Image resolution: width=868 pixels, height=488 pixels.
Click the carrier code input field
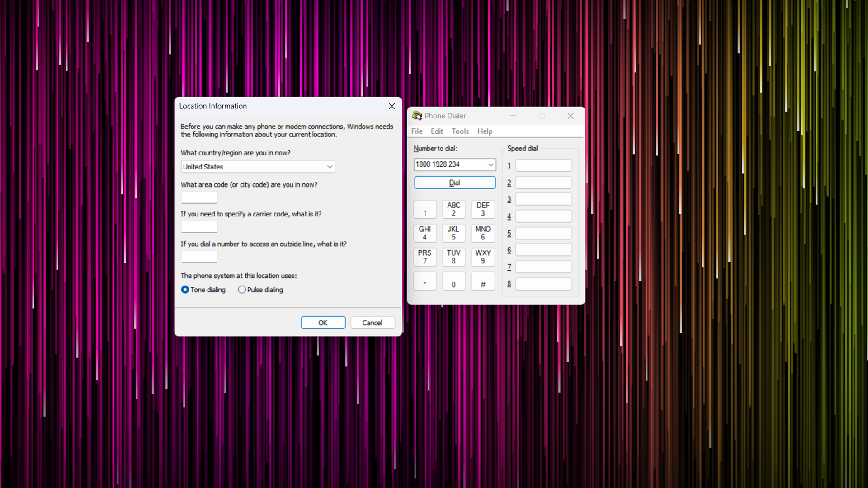coord(199,227)
